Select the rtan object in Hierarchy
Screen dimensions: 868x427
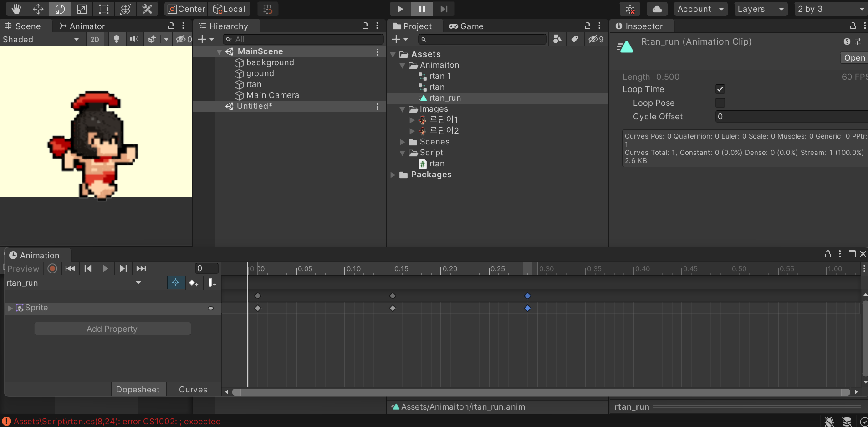(x=254, y=84)
